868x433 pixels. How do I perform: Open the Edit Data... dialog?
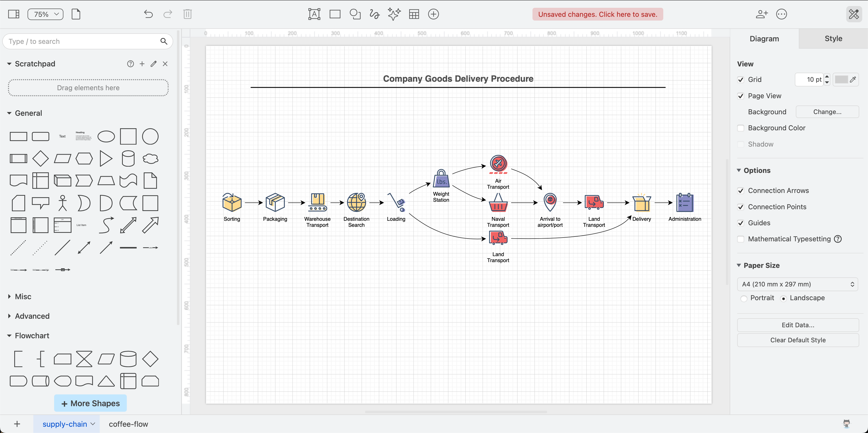[798, 325]
